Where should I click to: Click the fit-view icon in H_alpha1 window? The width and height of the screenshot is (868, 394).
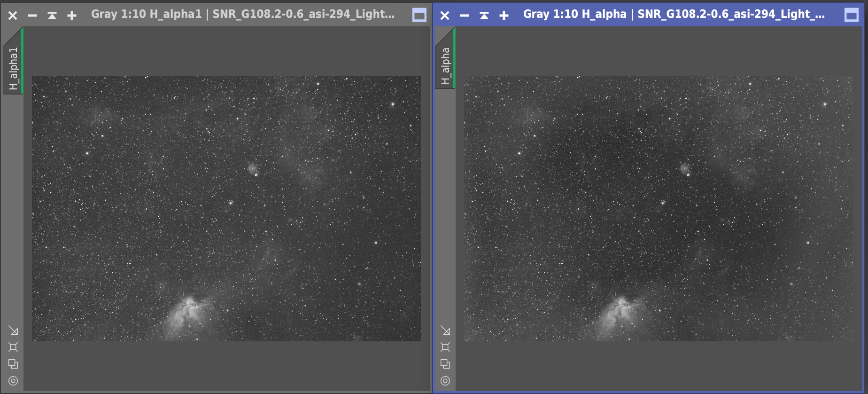pos(13,347)
